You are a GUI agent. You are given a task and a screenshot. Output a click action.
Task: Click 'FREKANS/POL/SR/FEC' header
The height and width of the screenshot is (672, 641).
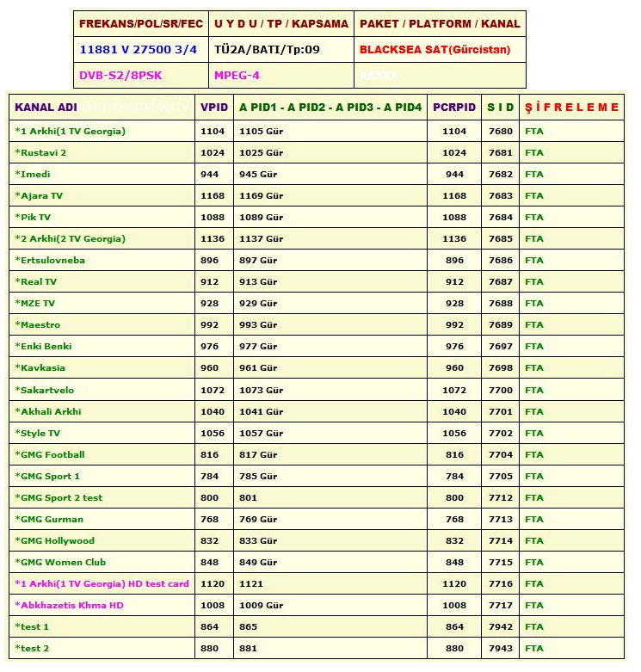(141, 23)
